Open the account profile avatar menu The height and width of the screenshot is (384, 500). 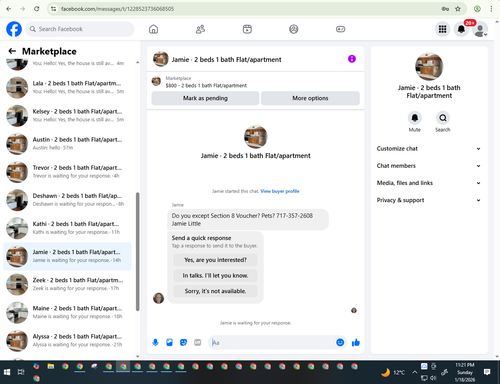tap(480, 30)
